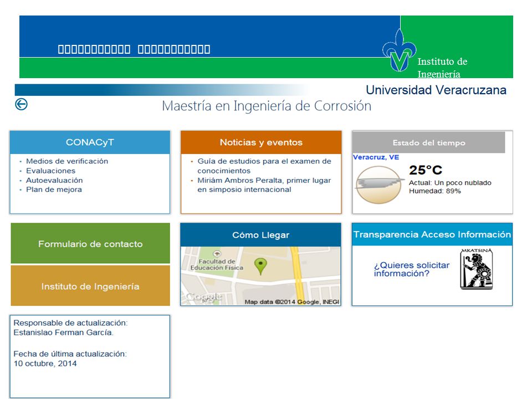Screen dimensions: 532x399
Task: Open Transparencia Acceso Información header
Action: (432, 234)
